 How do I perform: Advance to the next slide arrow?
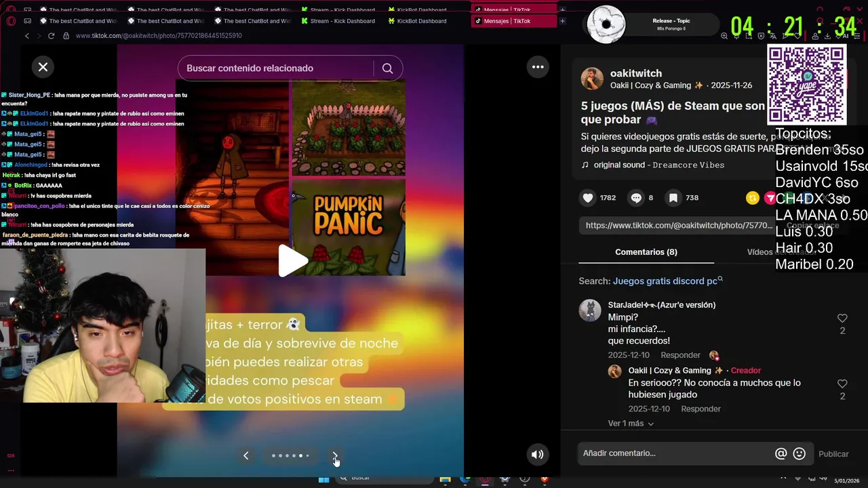coord(334,455)
